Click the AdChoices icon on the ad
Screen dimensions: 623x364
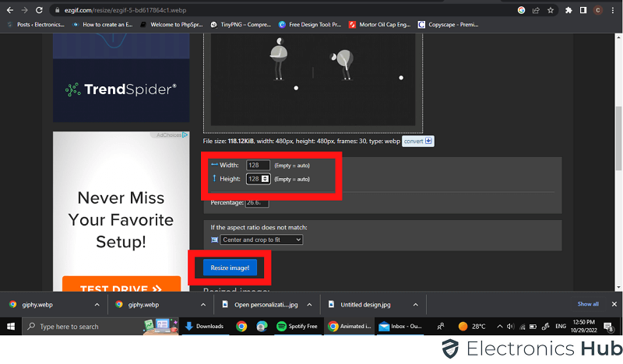185,135
